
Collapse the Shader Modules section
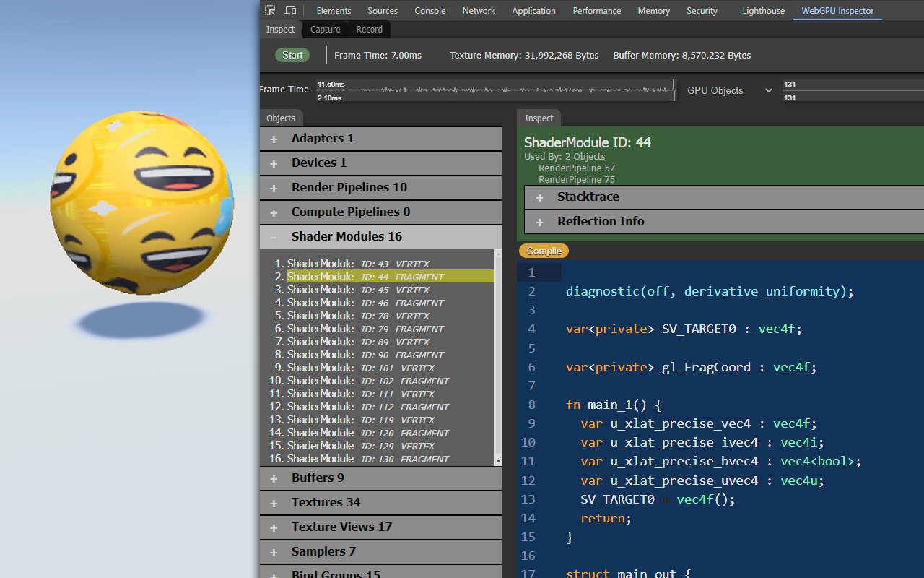[x=274, y=236]
